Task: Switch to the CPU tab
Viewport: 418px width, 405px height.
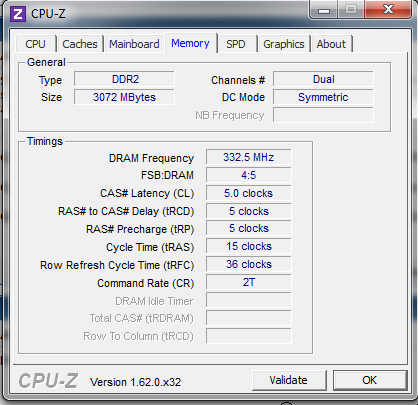Action: click(35, 44)
